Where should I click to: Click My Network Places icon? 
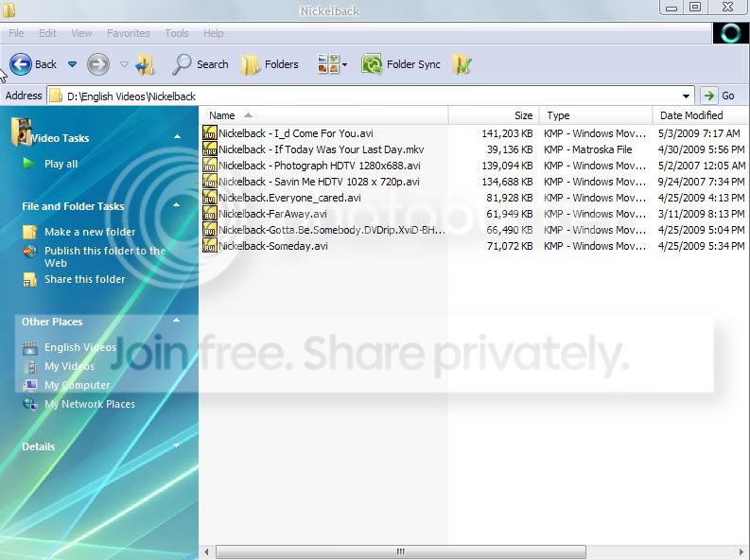coord(30,404)
